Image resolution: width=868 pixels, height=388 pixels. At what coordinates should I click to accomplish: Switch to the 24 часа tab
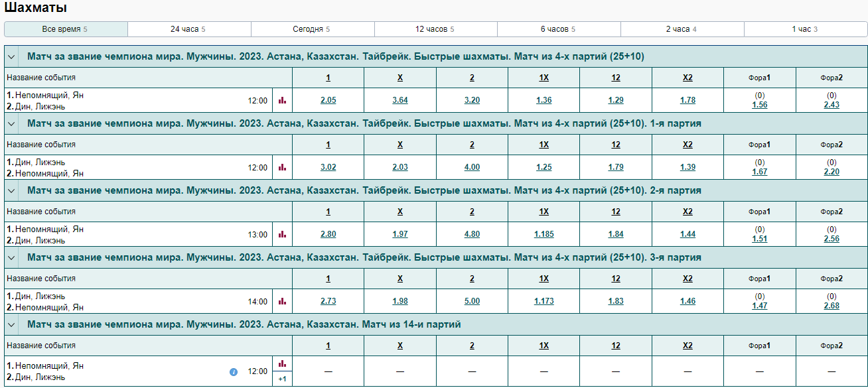[x=188, y=29]
